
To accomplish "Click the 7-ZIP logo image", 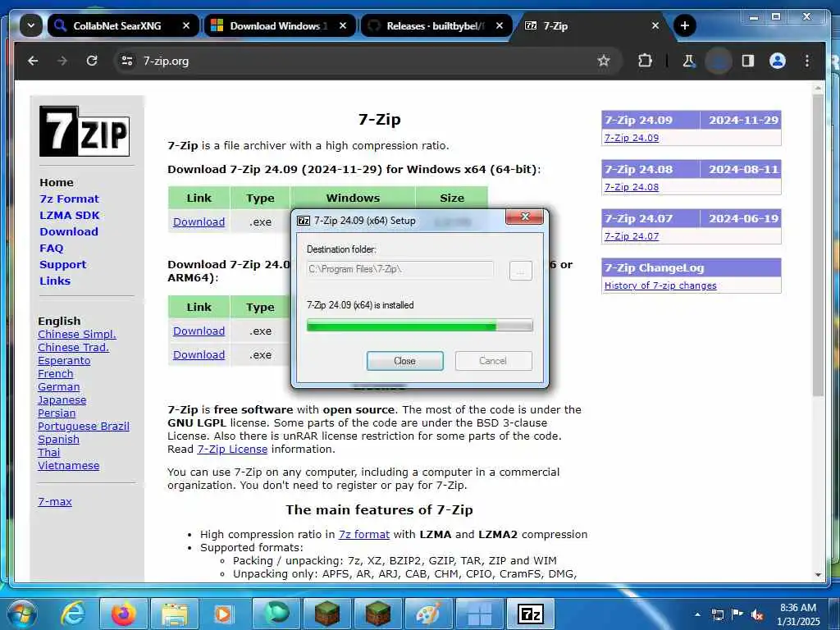I will click(x=84, y=131).
